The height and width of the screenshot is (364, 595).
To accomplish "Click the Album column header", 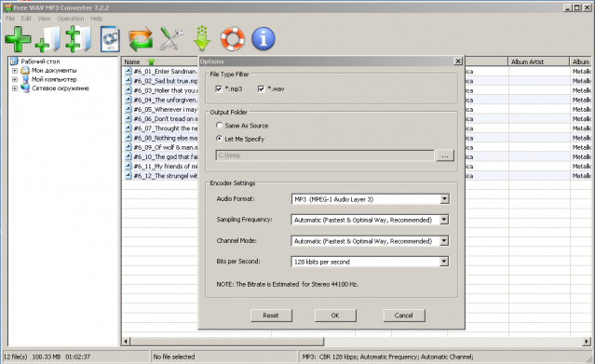I will click(581, 61).
